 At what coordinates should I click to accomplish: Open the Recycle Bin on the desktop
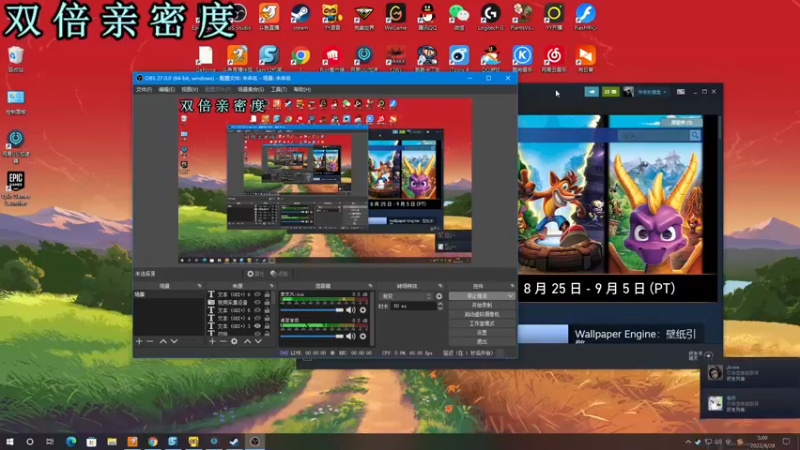[16, 59]
